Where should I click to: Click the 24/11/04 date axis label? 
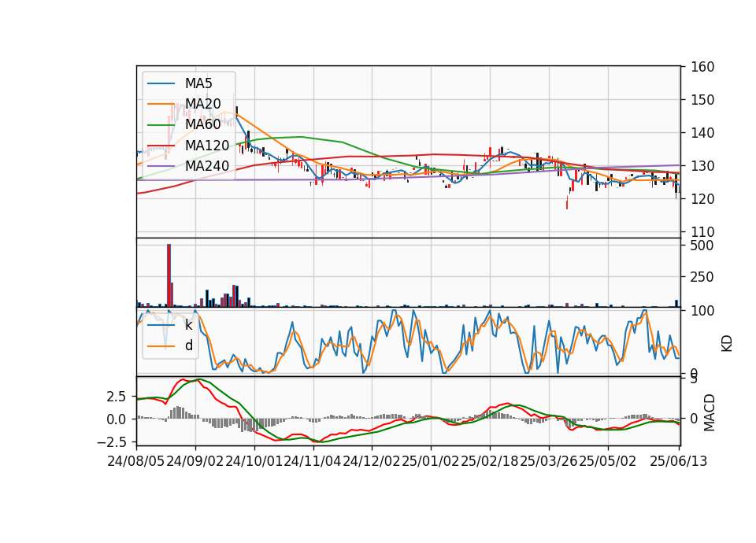(313, 461)
